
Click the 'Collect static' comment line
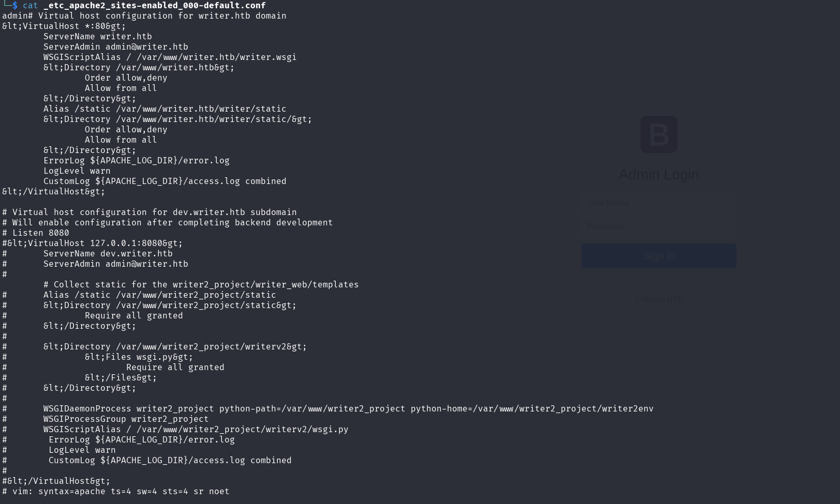[201, 284]
